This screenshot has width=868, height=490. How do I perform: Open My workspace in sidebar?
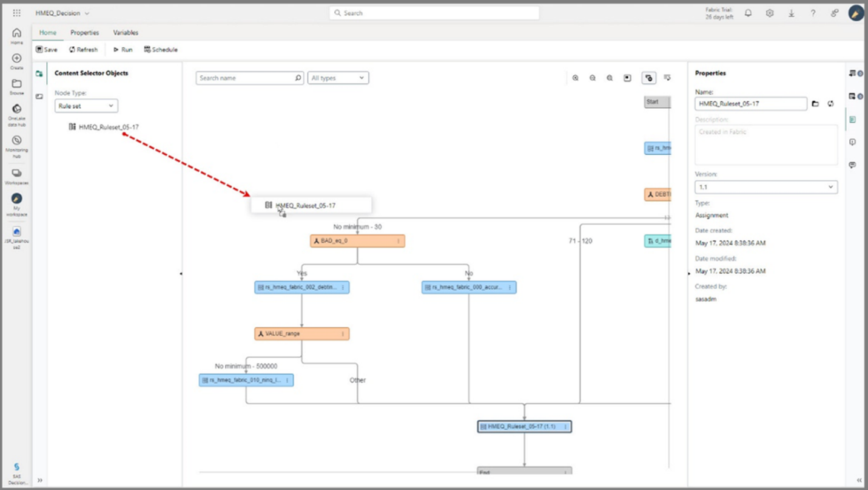click(x=16, y=205)
